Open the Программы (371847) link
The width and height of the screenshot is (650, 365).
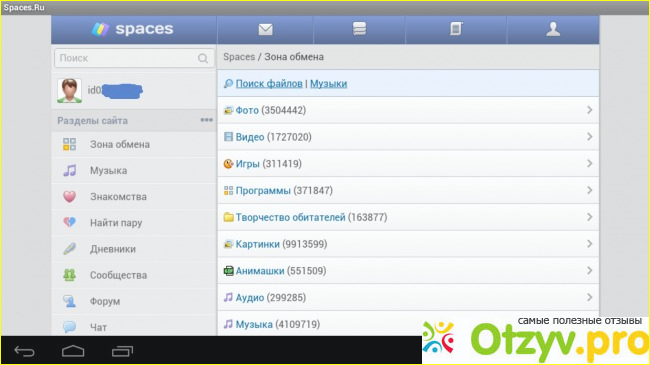[x=284, y=190]
